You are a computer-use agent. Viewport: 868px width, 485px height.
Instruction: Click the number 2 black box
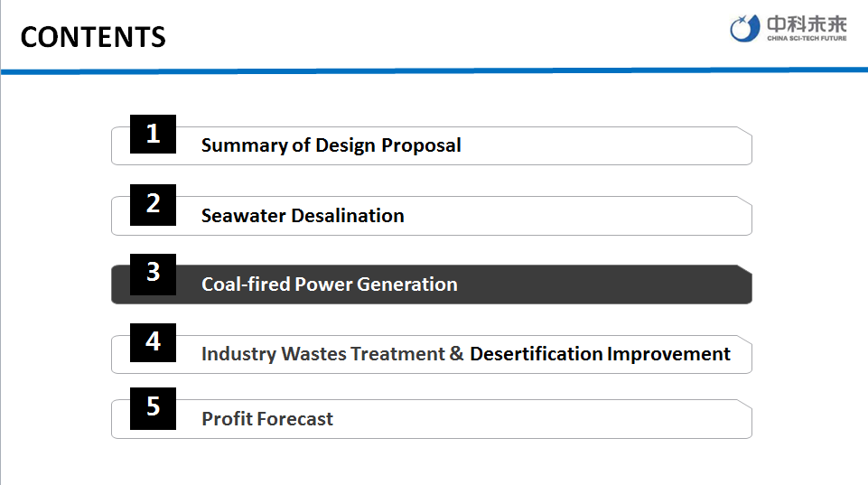[153, 204]
